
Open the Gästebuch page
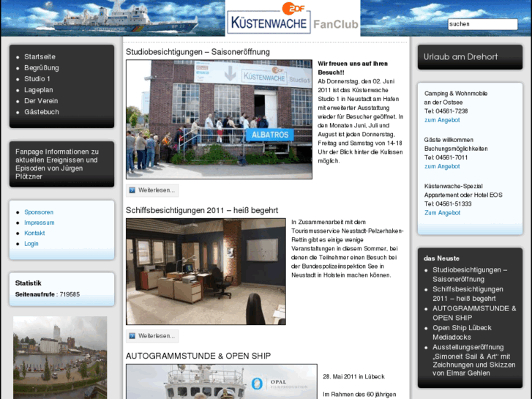coord(42,112)
